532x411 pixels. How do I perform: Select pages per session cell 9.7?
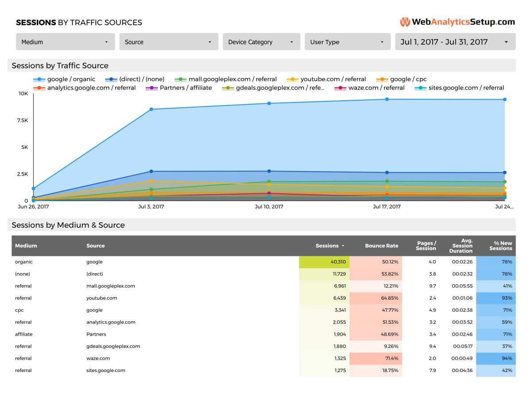click(432, 286)
